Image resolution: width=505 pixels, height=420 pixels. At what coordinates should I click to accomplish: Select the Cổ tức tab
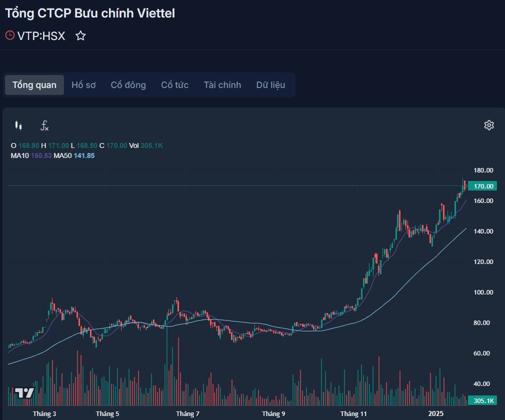(x=174, y=85)
